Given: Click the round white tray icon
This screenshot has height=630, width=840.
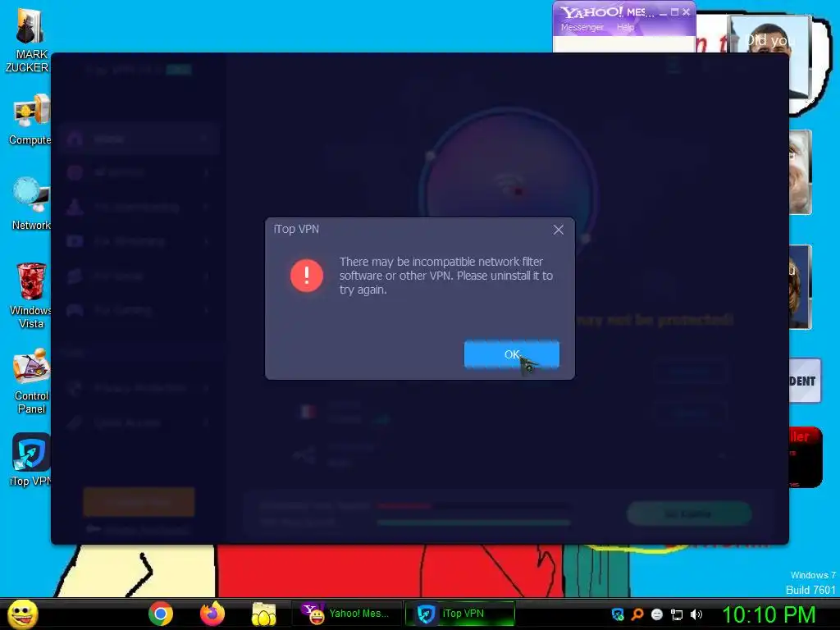Looking at the screenshot, I should click(x=657, y=614).
